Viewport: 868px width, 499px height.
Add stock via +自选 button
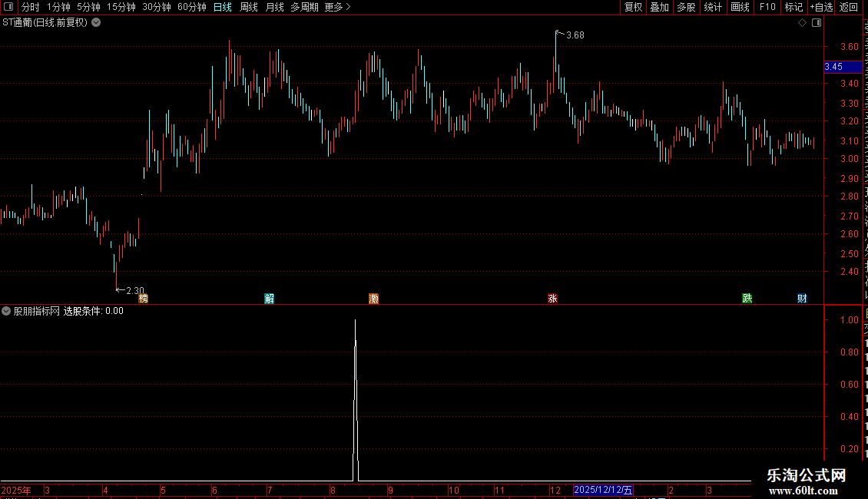(821, 7)
